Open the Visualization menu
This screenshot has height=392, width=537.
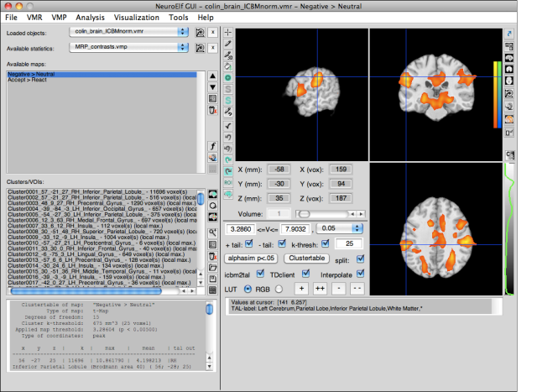(136, 18)
